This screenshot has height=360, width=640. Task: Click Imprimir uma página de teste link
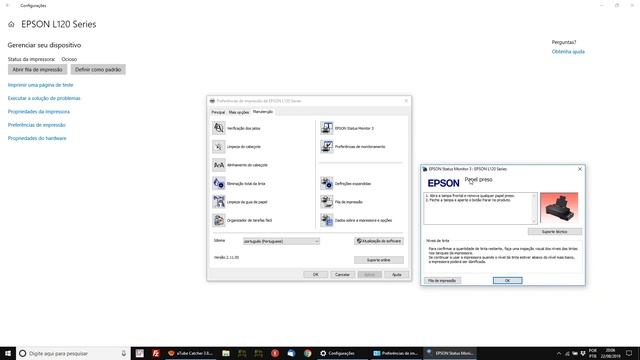tap(40, 85)
